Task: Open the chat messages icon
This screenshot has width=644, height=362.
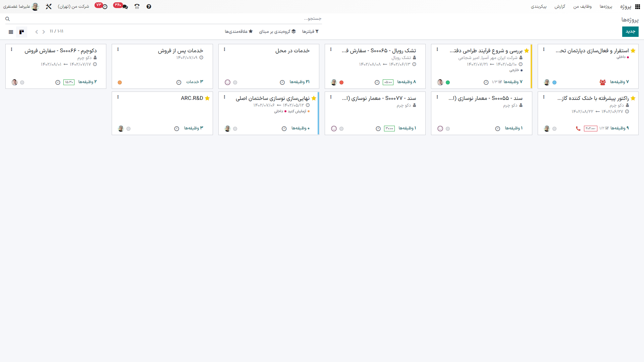Action: 125,7
